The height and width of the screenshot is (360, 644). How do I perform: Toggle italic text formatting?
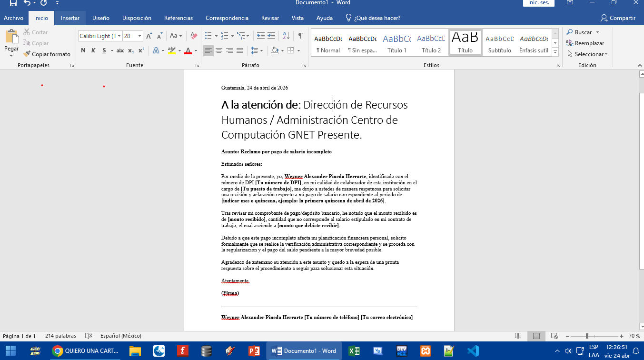pos(93,50)
